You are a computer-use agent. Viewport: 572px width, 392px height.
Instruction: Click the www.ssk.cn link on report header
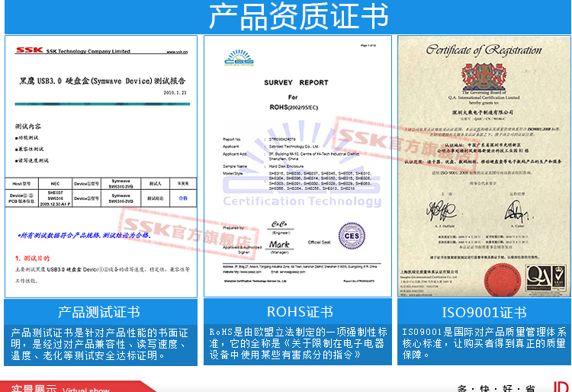pos(177,52)
